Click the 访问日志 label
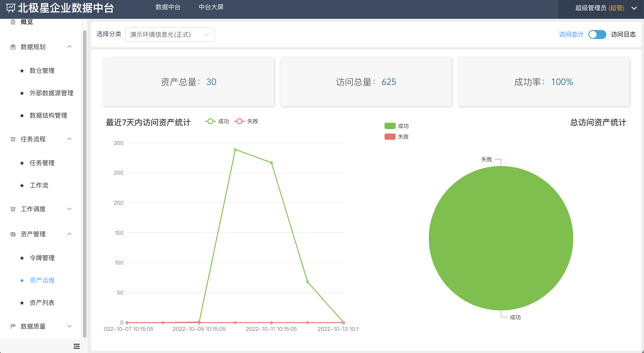 tap(623, 34)
